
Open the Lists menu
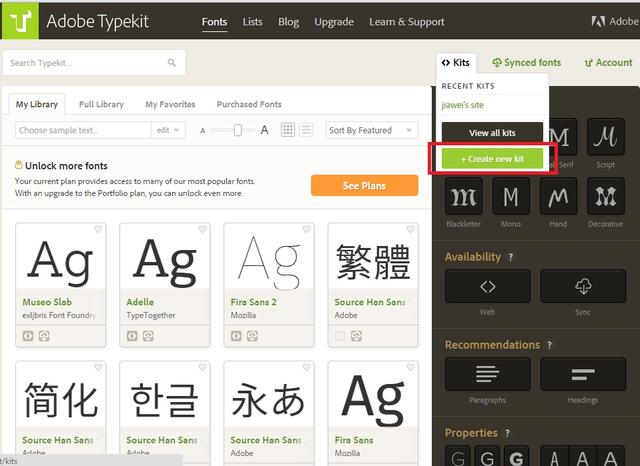pyautogui.click(x=252, y=22)
